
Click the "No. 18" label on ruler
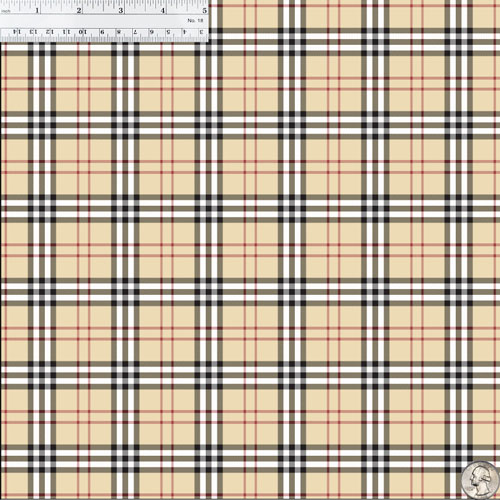point(195,21)
